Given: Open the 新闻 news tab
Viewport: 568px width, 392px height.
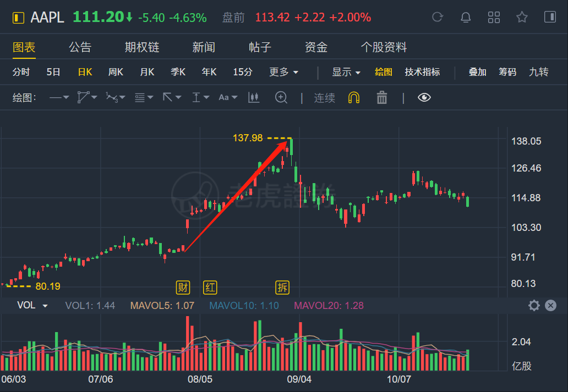Looking at the screenshot, I should [204, 47].
